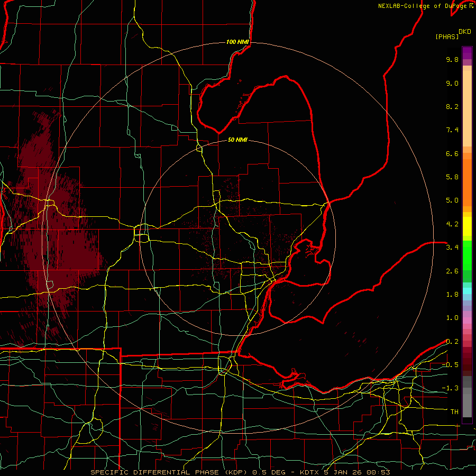Click the 0.2 legend value
The image size is (476, 476).
pyautogui.click(x=452, y=342)
